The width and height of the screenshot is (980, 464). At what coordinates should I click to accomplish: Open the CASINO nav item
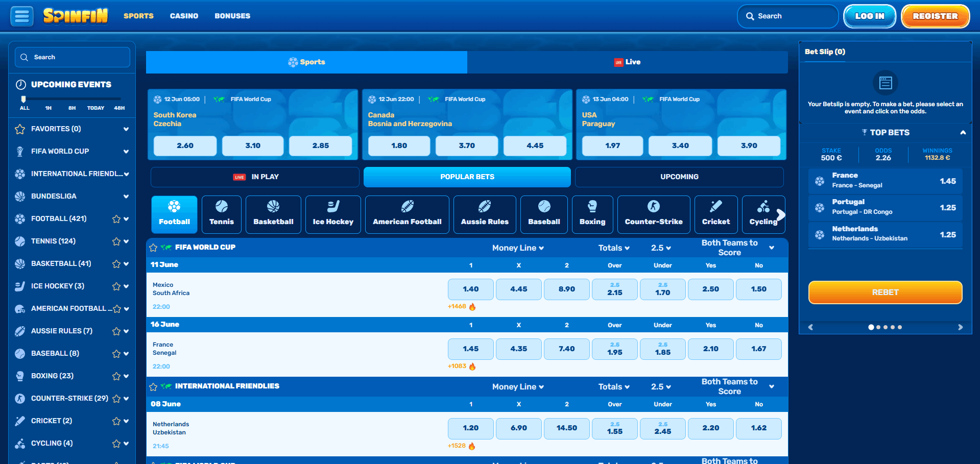(184, 16)
